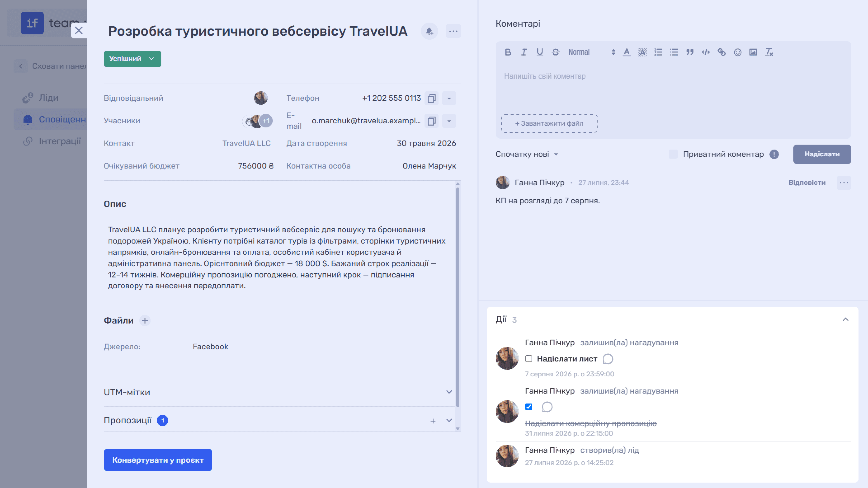
Task: Click the e-mail 'o.marchuk@travelua.exampl...'
Action: [366, 121]
